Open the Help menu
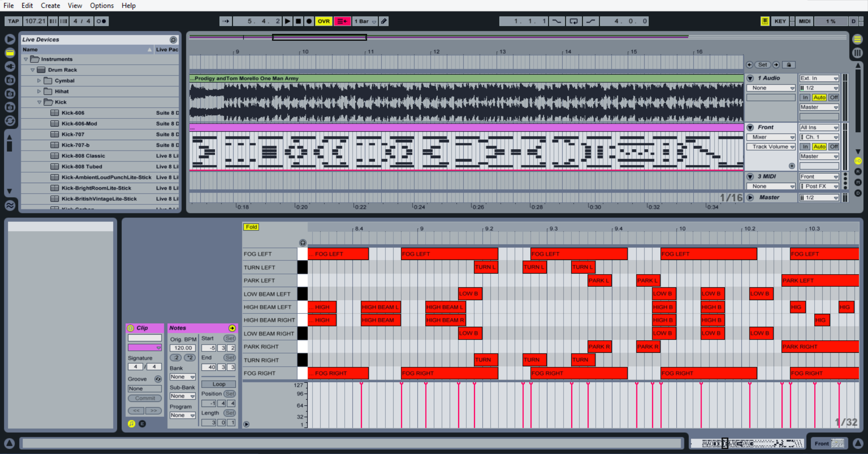Viewport: 868px width, 454px height. click(128, 5)
